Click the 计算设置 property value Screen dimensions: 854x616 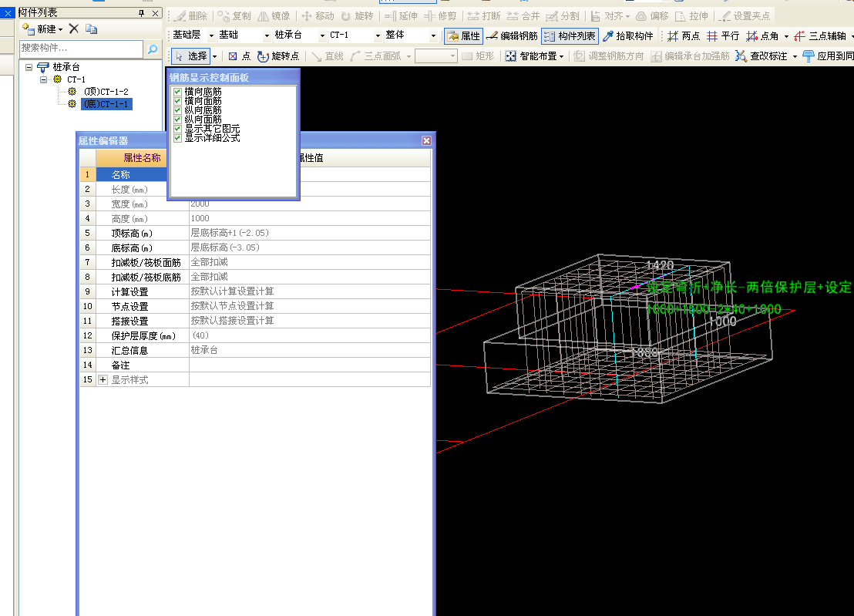[x=309, y=291]
